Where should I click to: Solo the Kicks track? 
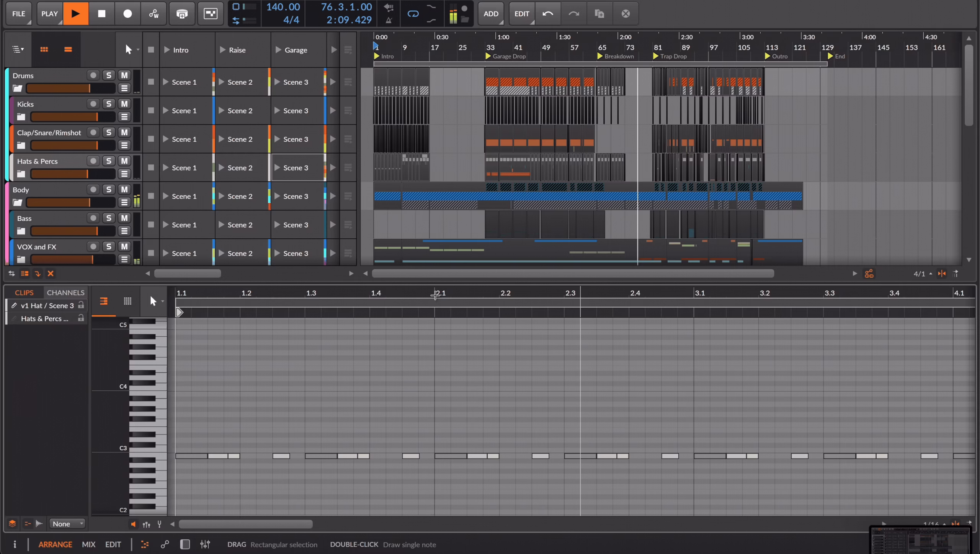(x=108, y=103)
